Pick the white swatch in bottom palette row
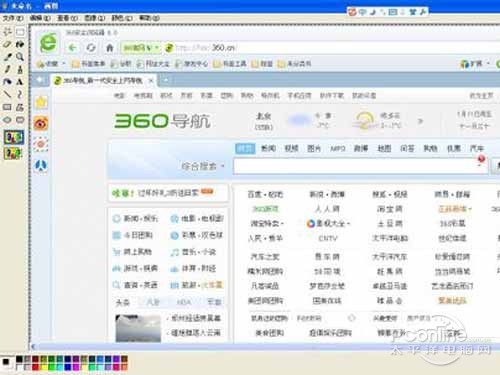The width and height of the screenshot is (500, 375). click(19, 367)
